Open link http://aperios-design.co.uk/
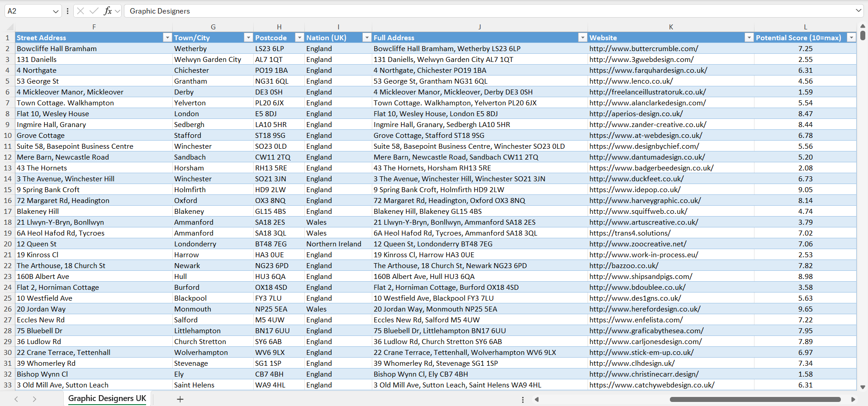The width and height of the screenshot is (868, 406). pos(636,114)
